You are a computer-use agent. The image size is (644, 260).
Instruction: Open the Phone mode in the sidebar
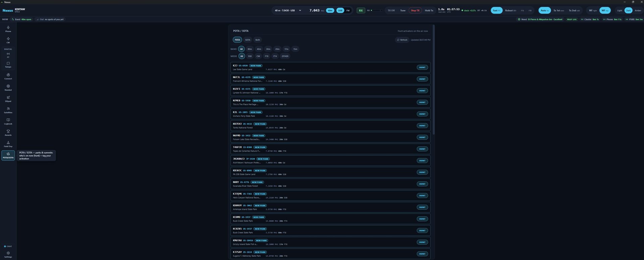tap(8, 29)
